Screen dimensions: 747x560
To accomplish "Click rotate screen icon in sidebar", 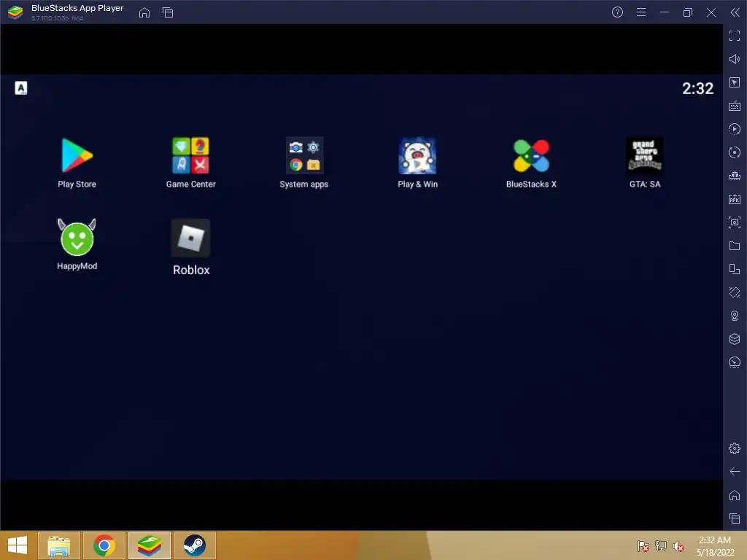I will [735, 269].
